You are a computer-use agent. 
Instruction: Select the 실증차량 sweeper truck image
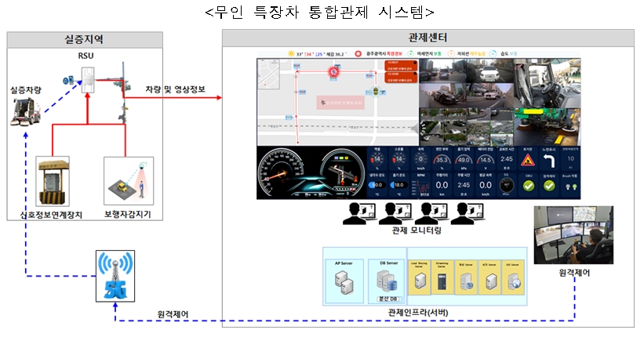[x=25, y=111]
